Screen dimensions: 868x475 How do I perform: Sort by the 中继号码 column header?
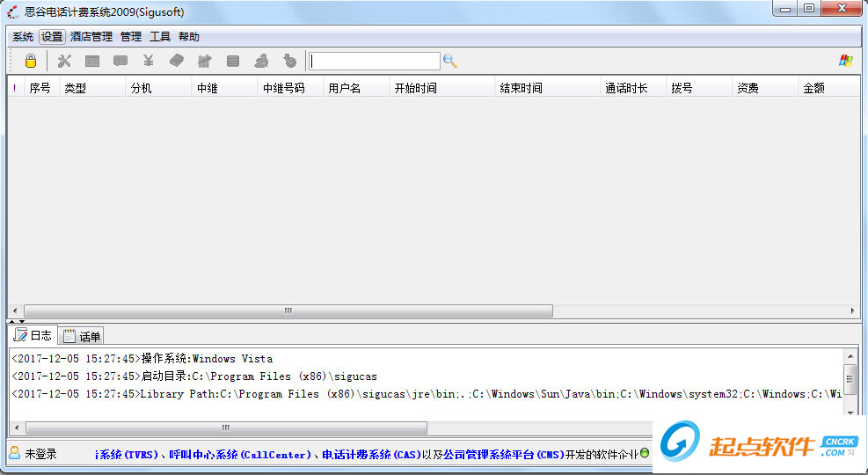coord(290,88)
